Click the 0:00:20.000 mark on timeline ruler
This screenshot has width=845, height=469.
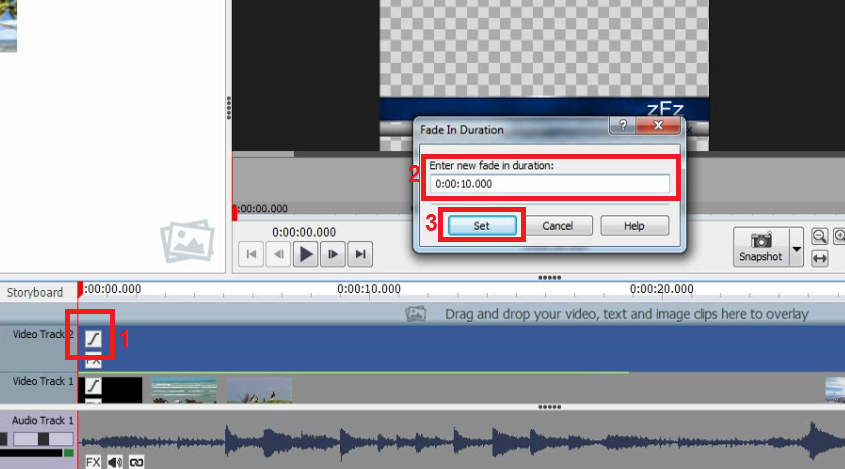click(661, 289)
